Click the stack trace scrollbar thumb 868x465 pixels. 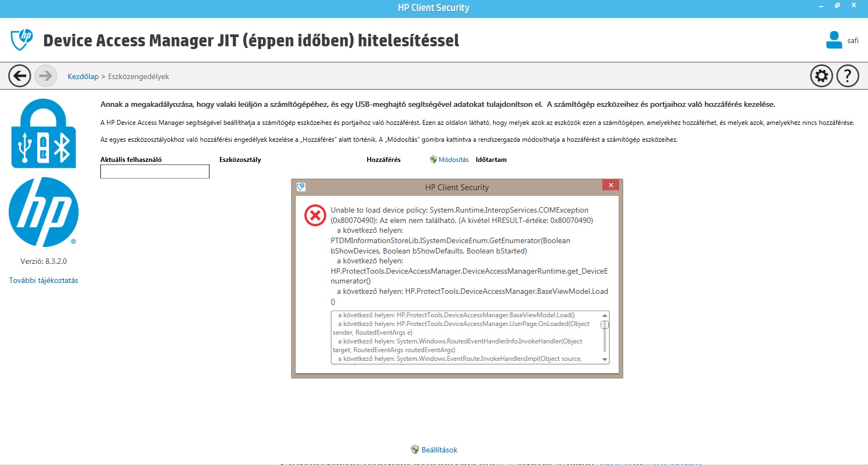[x=604, y=324]
